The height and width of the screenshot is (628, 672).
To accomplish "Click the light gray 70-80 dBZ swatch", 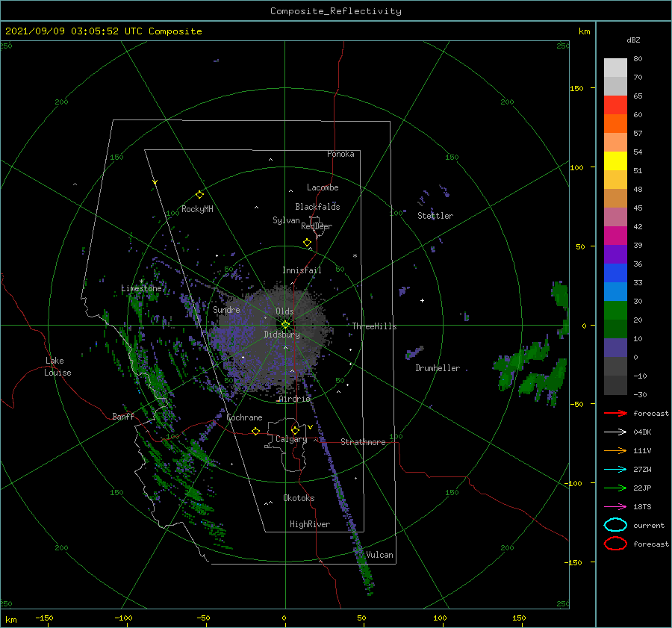I will [x=615, y=68].
